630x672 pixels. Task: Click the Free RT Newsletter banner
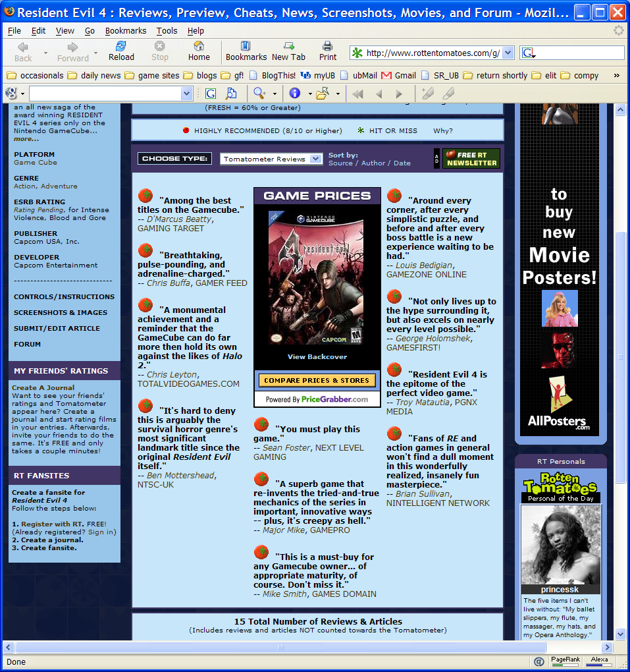coord(471,159)
